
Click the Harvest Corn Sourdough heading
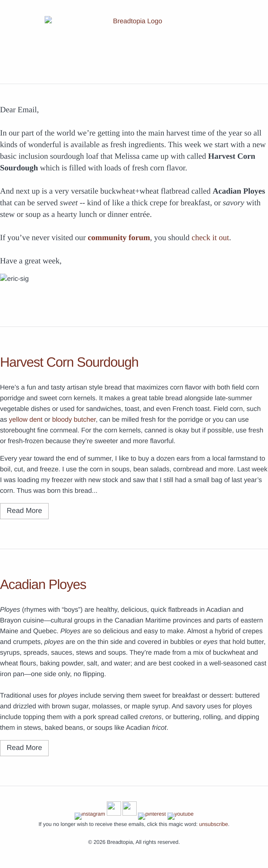69,362
